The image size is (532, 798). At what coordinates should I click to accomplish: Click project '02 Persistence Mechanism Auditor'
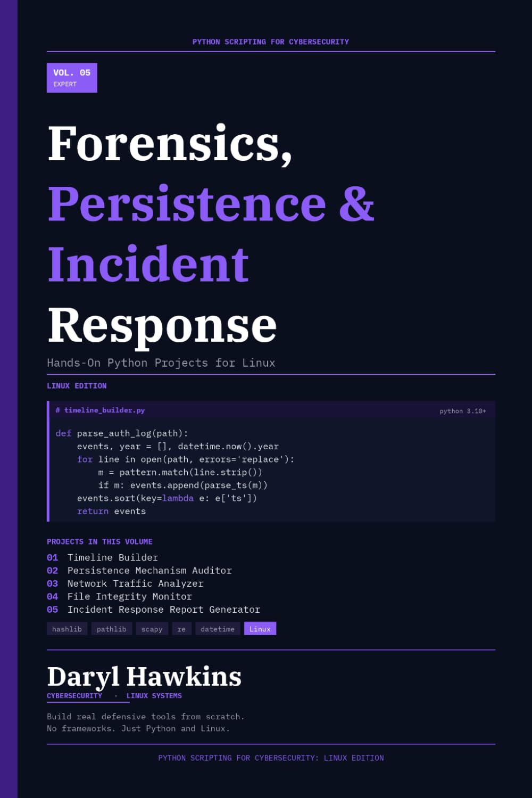coord(139,570)
